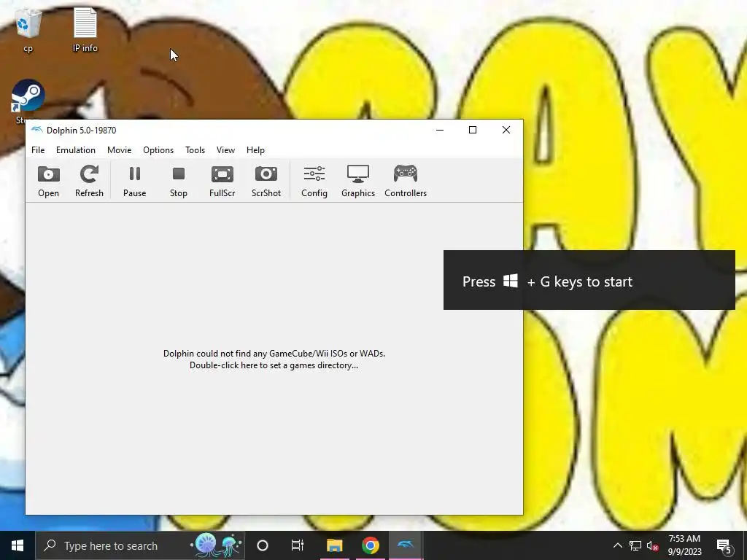Select the IP info text file icon
This screenshot has width=747, height=560.
tap(85, 29)
